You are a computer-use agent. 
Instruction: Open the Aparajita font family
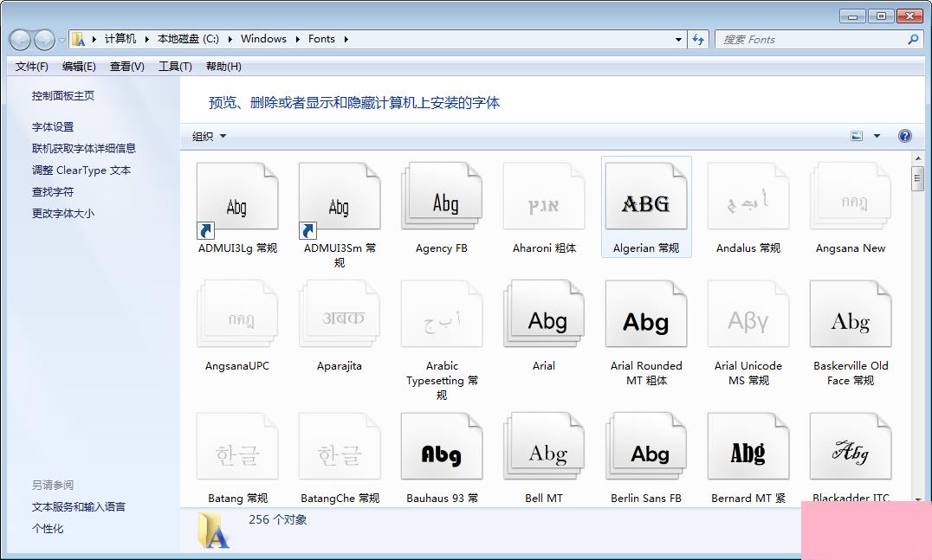tap(340, 313)
